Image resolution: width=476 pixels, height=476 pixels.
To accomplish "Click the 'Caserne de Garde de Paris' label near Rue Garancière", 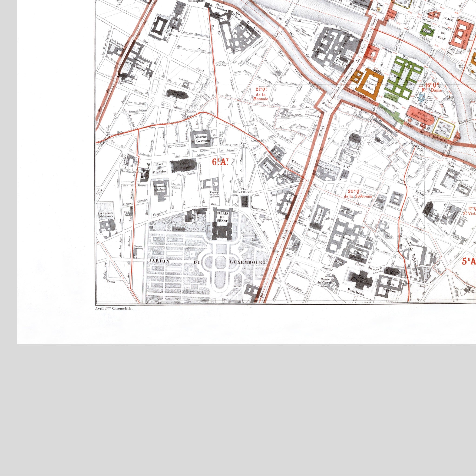I will [214, 194].
